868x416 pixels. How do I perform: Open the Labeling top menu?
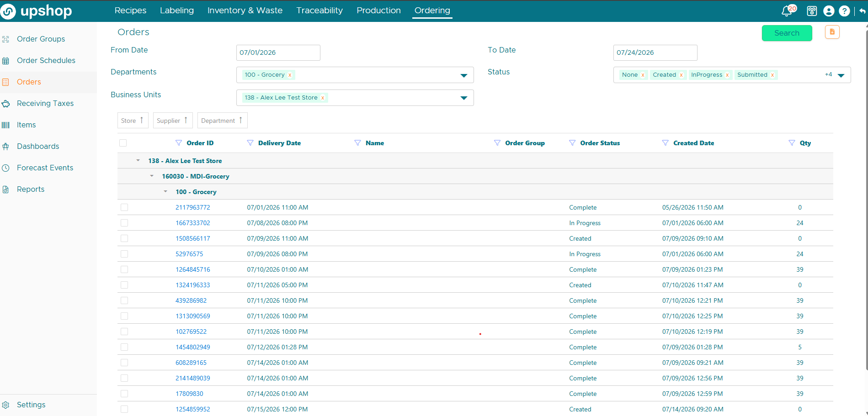pos(177,11)
